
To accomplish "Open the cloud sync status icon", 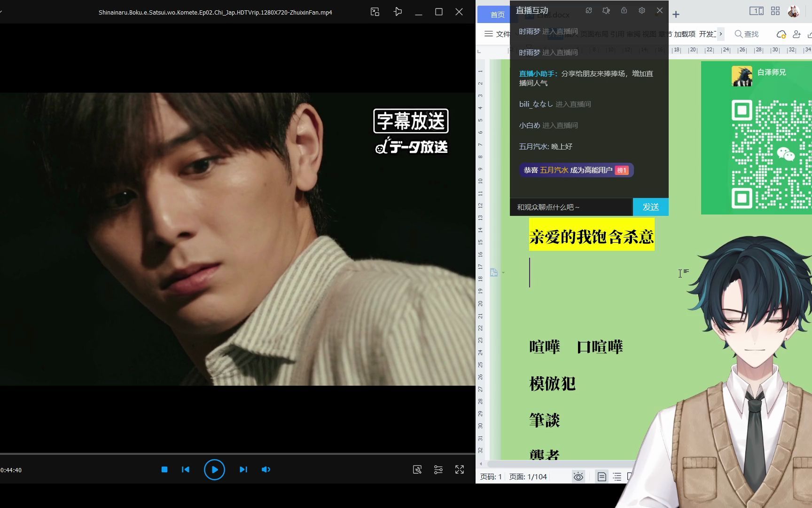I will click(x=781, y=34).
